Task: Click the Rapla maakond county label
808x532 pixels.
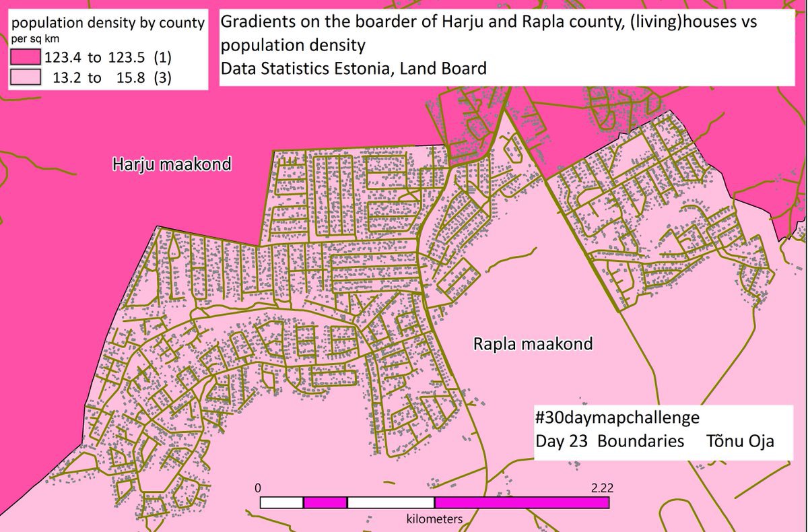Action: click(532, 345)
